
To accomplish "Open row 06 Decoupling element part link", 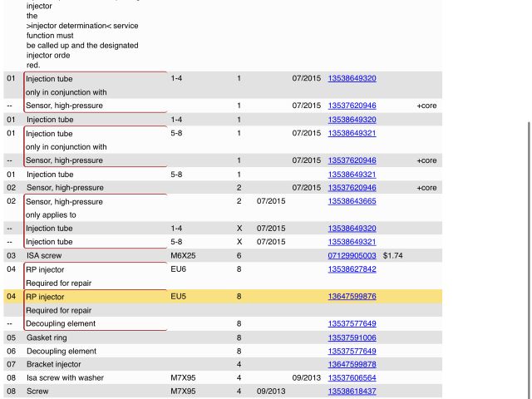I will point(352,351).
